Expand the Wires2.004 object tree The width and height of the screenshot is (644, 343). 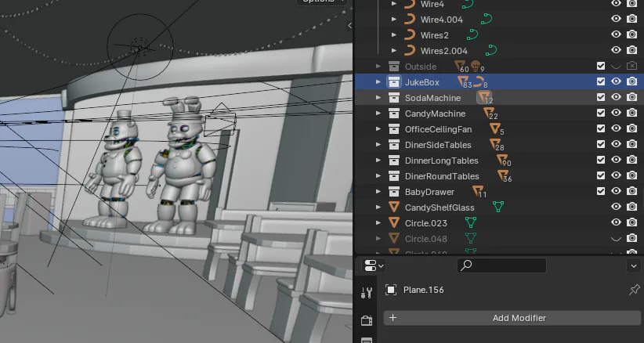click(394, 50)
